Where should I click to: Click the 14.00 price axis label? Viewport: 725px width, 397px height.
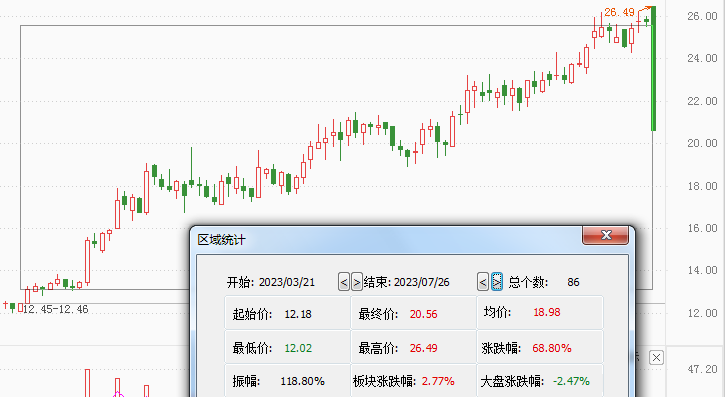pyautogui.click(x=702, y=270)
